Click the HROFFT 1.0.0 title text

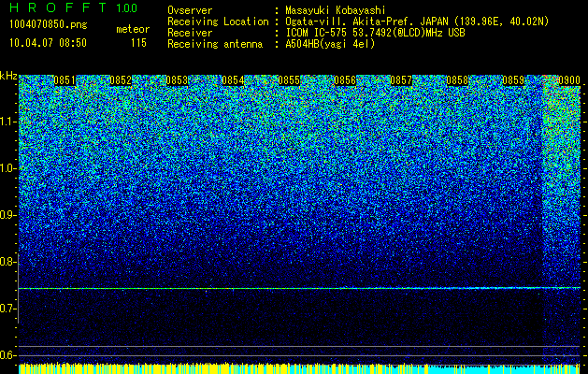pos(74,7)
